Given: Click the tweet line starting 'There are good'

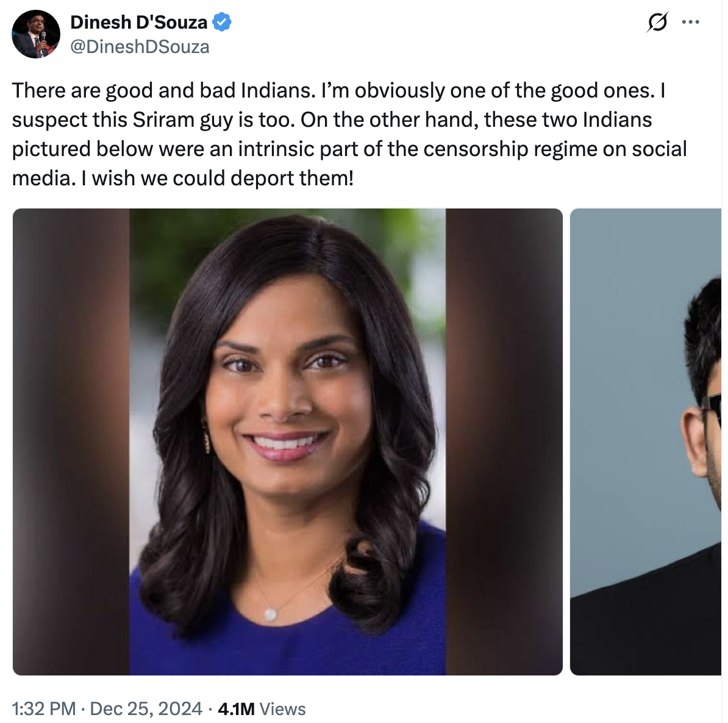Looking at the screenshot, I should click(x=338, y=90).
